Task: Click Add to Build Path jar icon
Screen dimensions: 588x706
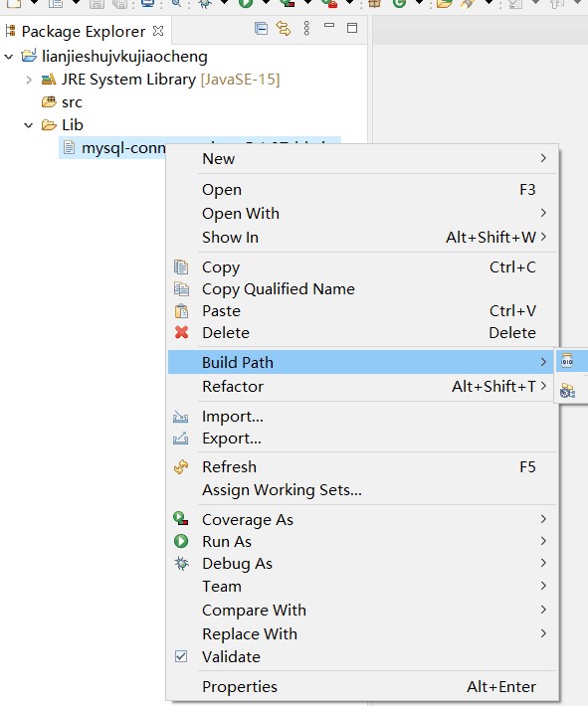Action: (x=567, y=361)
